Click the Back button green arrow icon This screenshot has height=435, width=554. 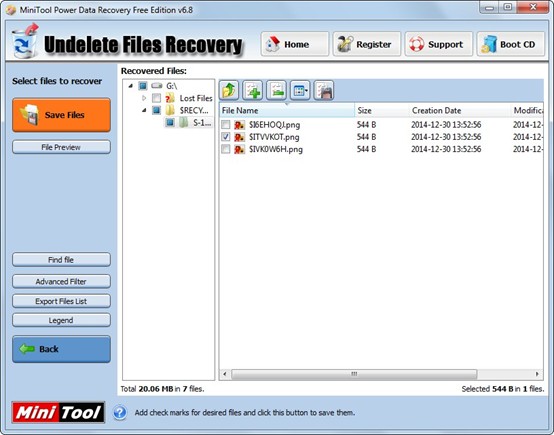27,349
